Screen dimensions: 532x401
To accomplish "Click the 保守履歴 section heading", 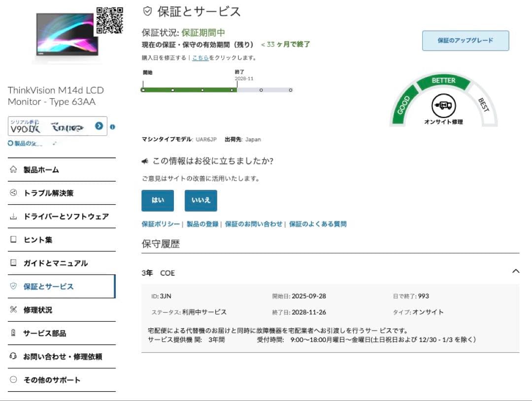I will [161, 244].
